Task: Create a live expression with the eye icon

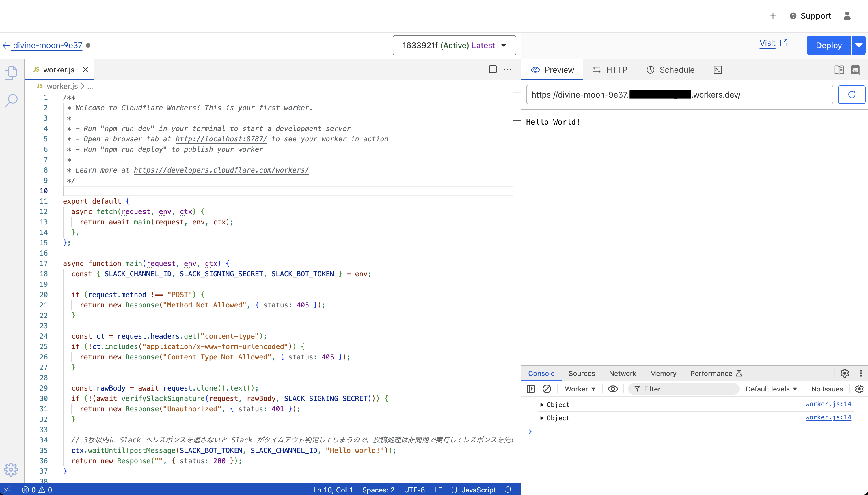Action: point(612,389)
